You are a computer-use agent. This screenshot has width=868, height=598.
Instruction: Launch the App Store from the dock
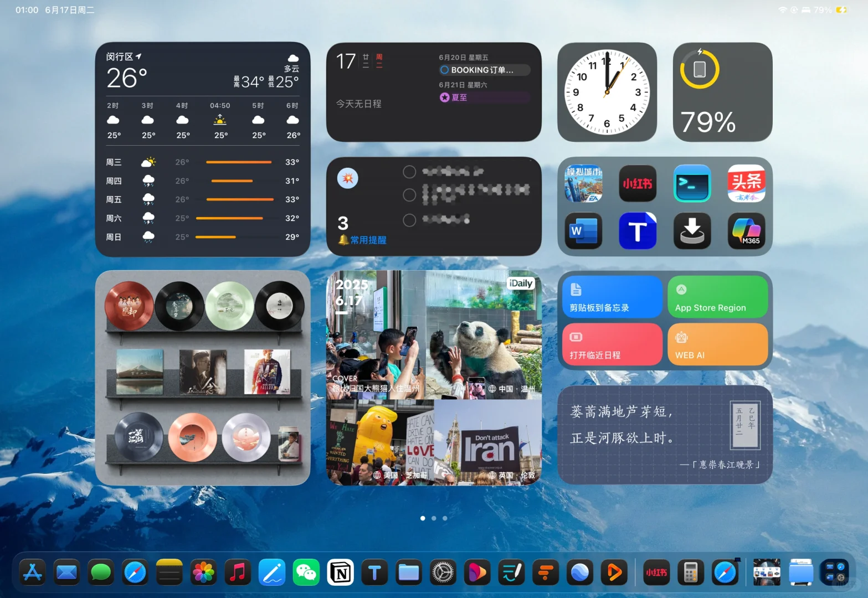[32, 573]
